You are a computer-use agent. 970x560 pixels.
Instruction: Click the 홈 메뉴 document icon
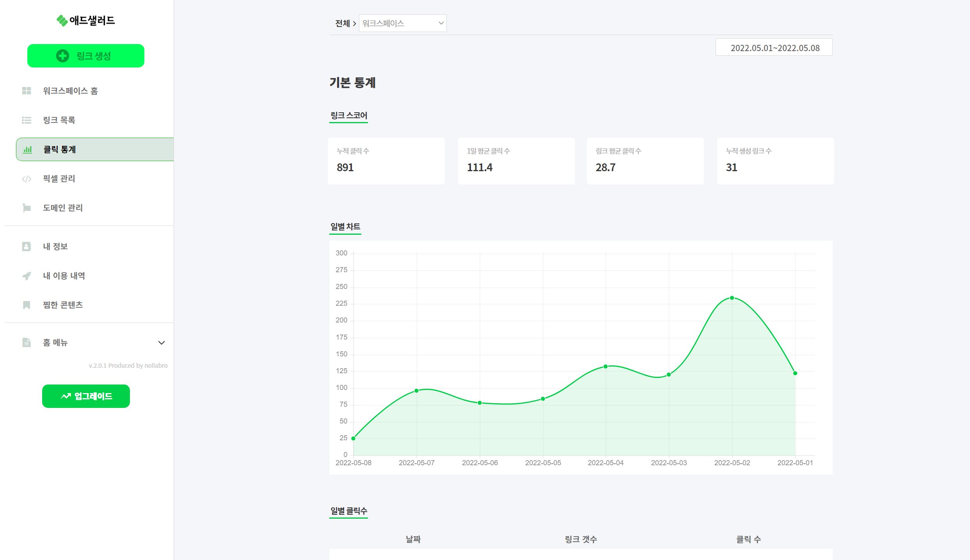(27, 342)
